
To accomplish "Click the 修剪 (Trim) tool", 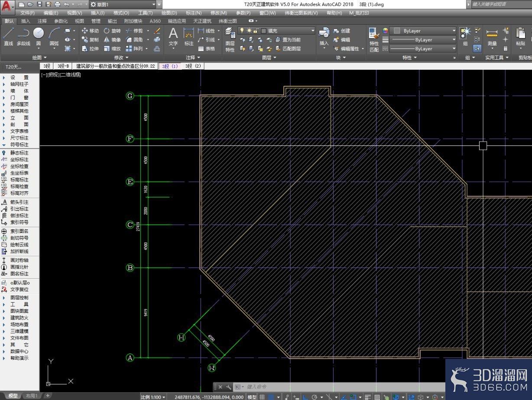I will pos(134,31).
